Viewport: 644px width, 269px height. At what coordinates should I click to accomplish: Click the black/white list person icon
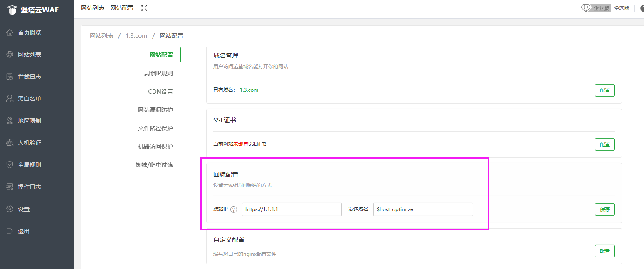[x=10, y=99]
